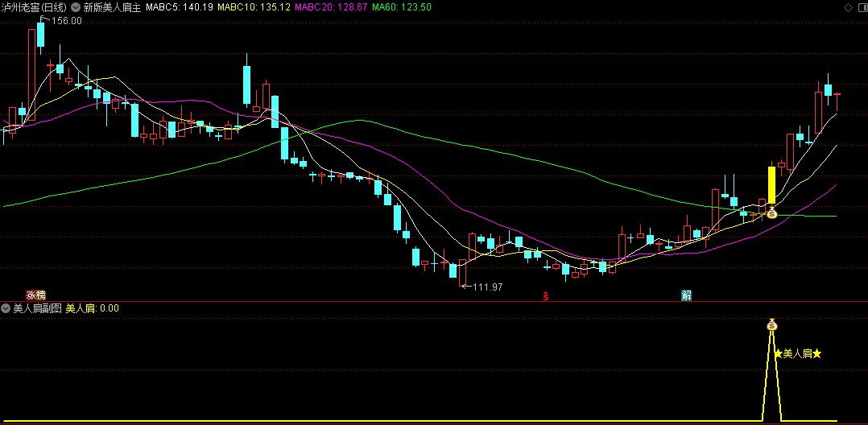This screenshot has width=868, height=425.
Task: Select the 新版美人肩主 indicator name
Action: 113,8
